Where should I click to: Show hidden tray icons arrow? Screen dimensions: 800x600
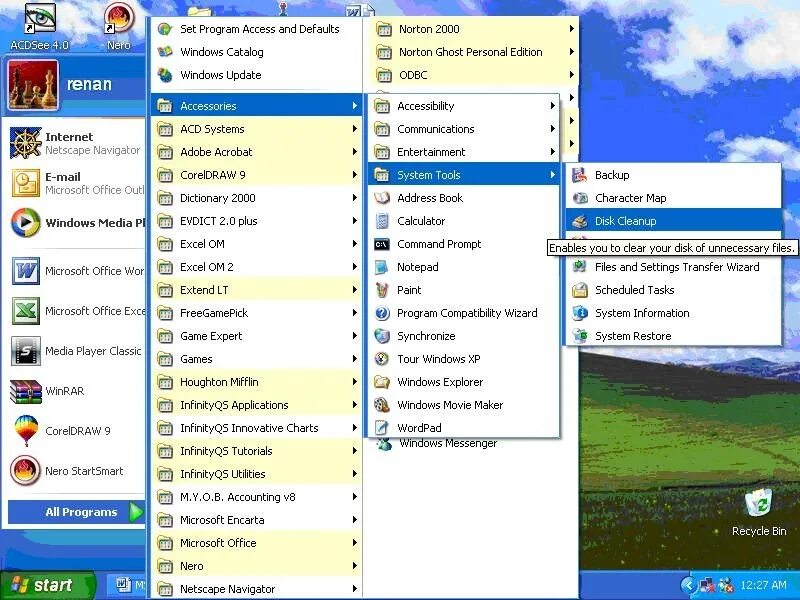688,585
